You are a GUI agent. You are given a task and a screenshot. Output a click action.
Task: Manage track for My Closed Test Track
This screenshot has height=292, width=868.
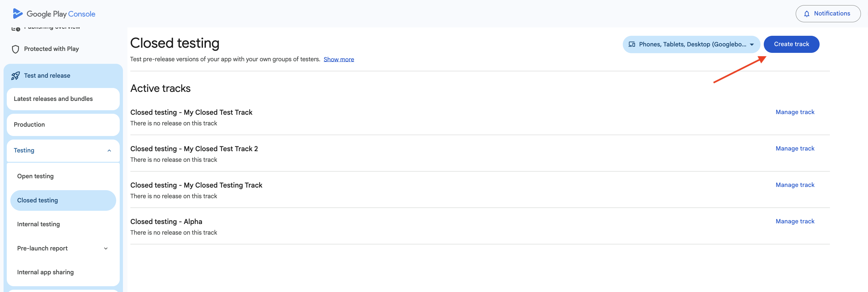coord(795,112)
